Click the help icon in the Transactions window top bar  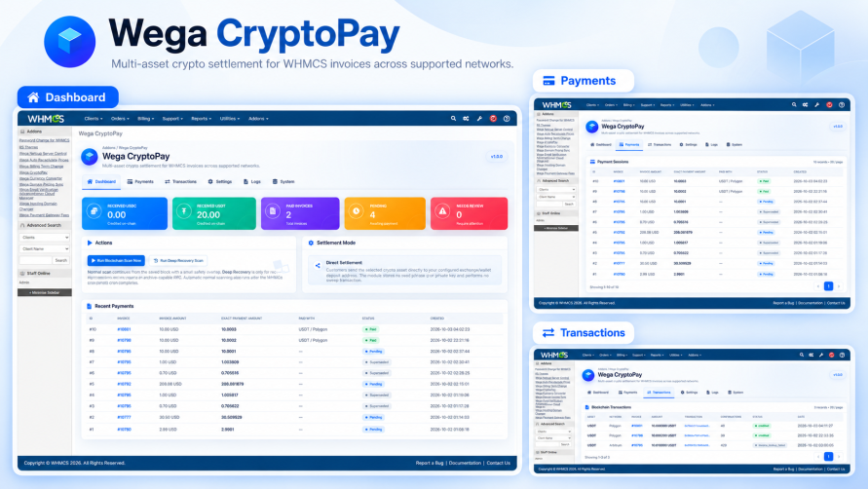coord(842,355)
